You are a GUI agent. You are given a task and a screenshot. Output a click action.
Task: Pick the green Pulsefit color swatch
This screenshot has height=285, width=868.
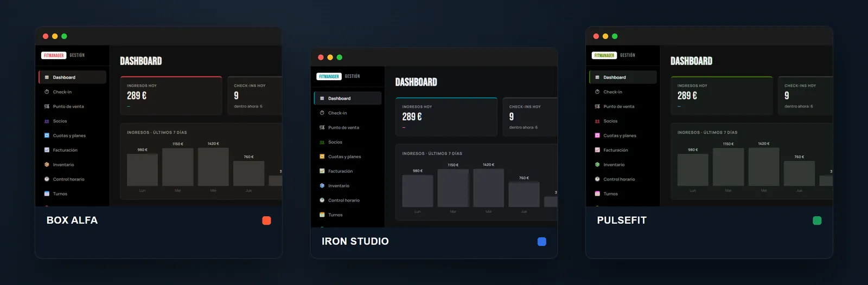point(817,221)
